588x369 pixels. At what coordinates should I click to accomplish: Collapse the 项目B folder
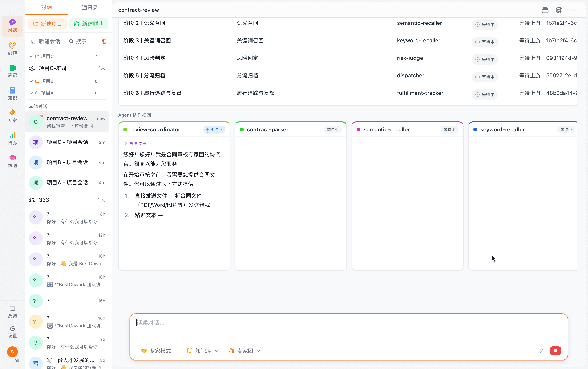pyautogui.click(x=31, y=81)
